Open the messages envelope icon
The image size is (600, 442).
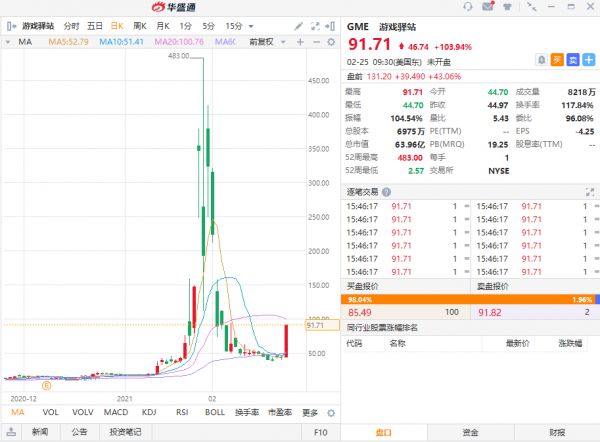(x=488, y=7)
